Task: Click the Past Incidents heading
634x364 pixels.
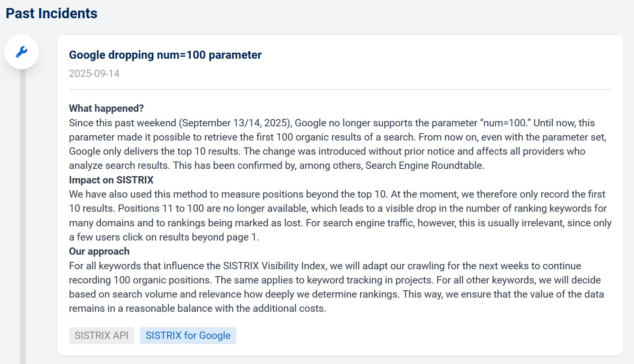Action: (51, 13)
